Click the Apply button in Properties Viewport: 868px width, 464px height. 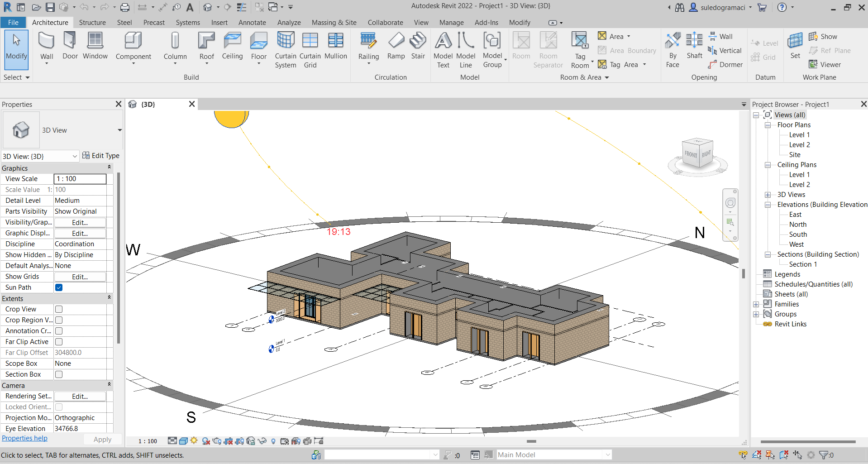[102, 439]
